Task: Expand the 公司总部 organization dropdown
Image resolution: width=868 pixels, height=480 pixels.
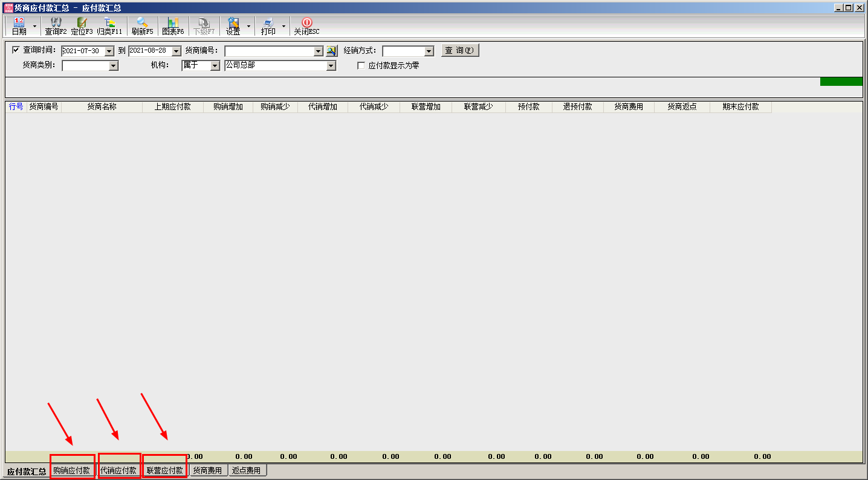Action: (331, 66)
